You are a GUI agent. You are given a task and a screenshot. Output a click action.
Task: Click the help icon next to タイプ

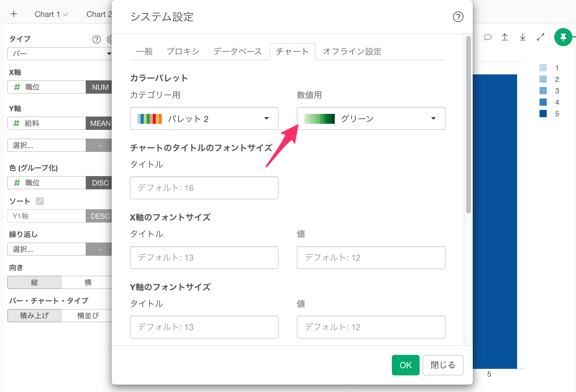pos(96,39)
